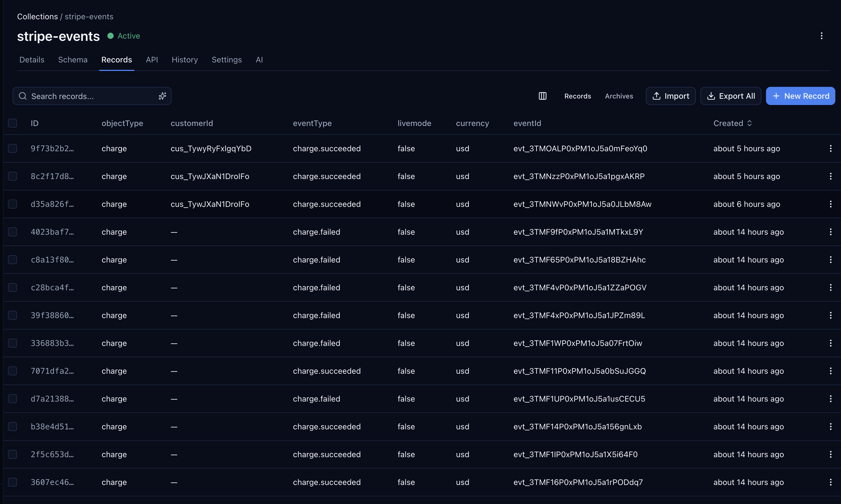Switch to the Schema tab
Image resolution: width=841 pixels, height=504 pixels.
[x=73, y=60]
